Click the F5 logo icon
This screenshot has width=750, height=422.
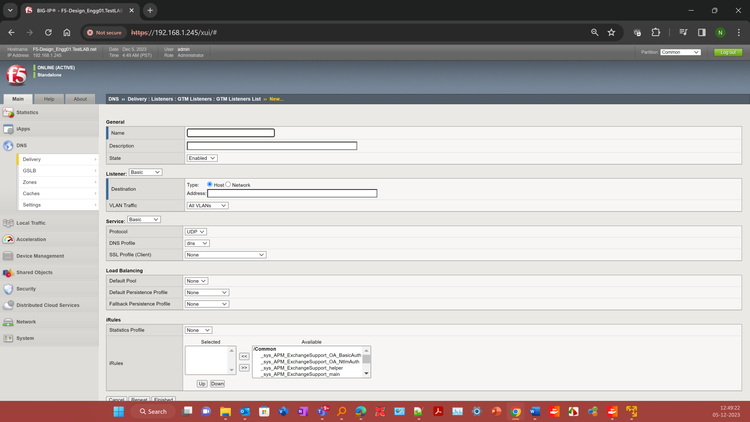tap(17, 76)
